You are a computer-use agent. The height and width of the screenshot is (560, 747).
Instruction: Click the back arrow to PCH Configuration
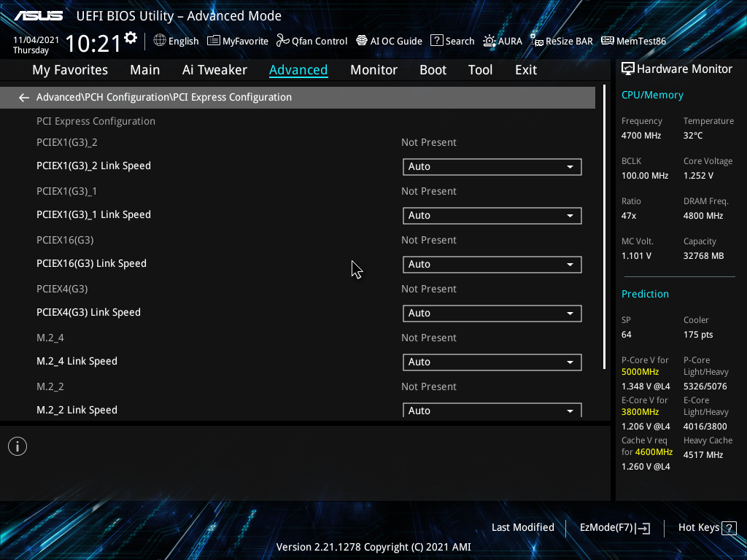[x=24, y=98]
